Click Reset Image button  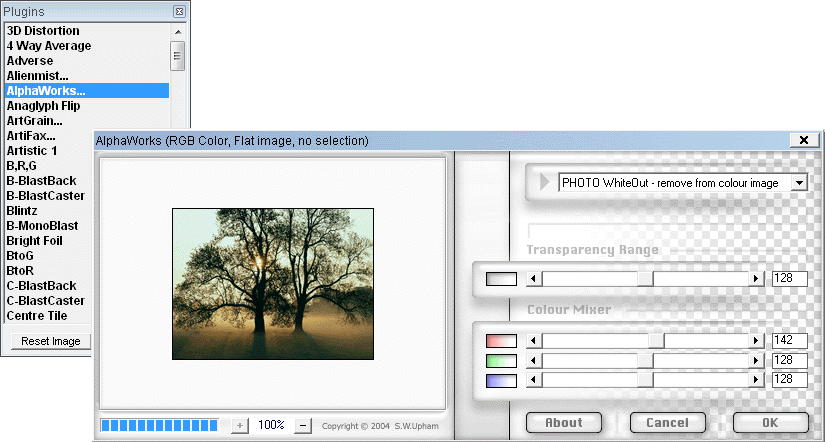pyautogui.click(x=51, y=341)
